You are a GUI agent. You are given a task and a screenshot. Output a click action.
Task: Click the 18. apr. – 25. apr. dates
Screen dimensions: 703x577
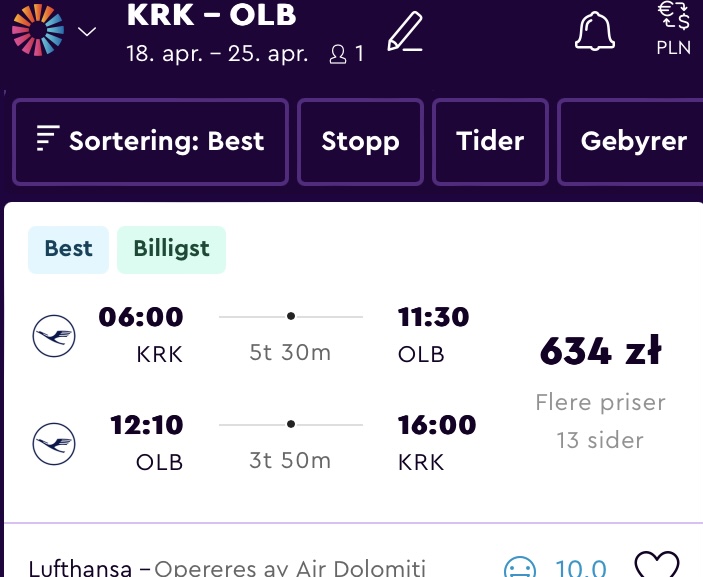[x=217, y=54]
